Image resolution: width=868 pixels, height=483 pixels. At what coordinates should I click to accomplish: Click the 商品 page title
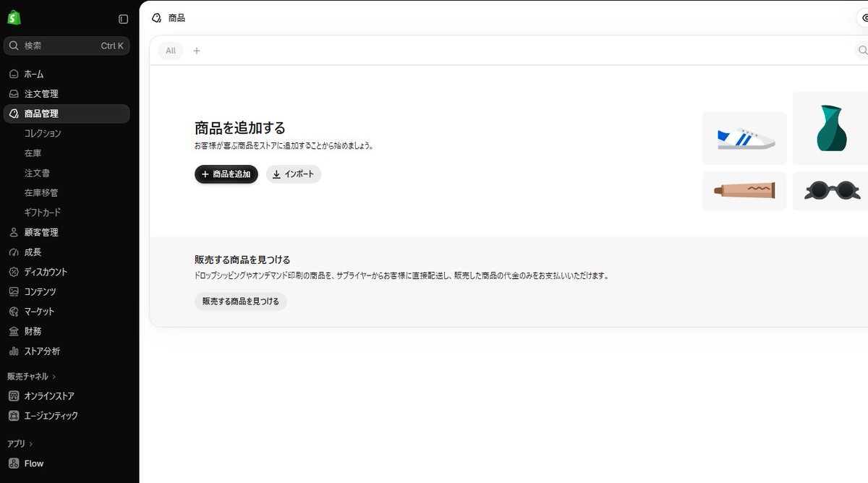click(177, 18)
